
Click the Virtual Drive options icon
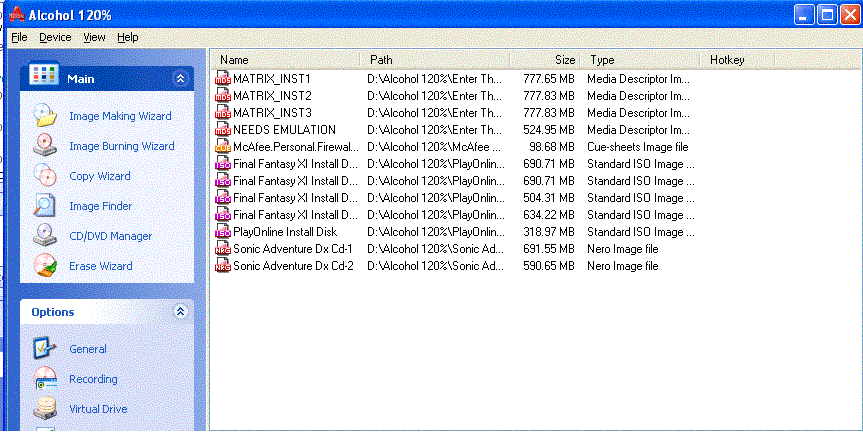[45, 409]
